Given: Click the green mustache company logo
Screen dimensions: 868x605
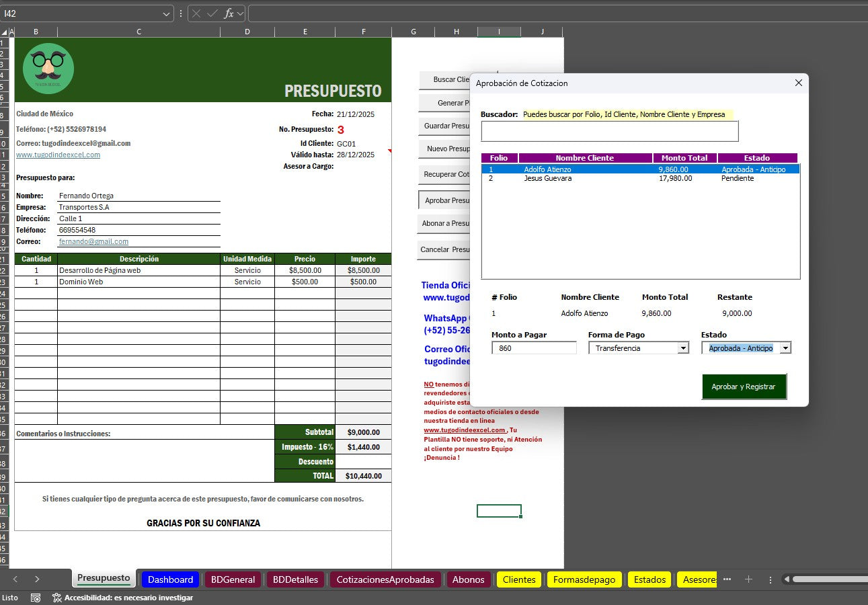Looking at the screenshot, I should pos(47,68).
